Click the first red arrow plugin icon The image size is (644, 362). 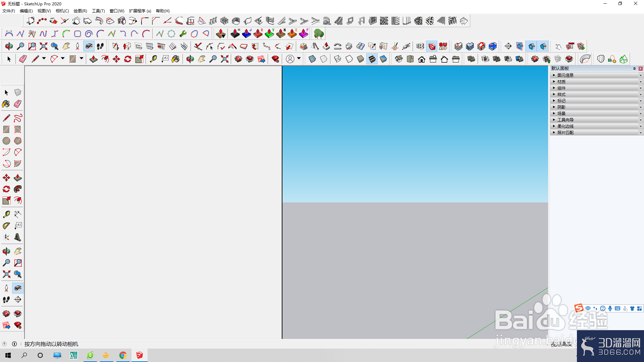pyautogui.click(x=221, y=34)
